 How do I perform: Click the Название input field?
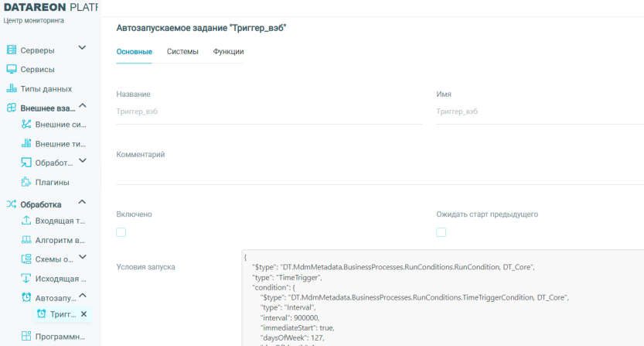268,111
